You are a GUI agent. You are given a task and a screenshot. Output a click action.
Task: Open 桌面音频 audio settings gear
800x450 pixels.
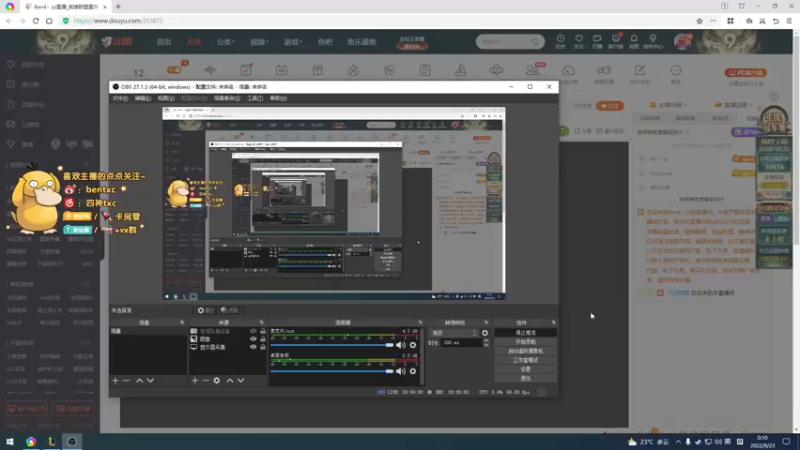(x=413, y=371)
